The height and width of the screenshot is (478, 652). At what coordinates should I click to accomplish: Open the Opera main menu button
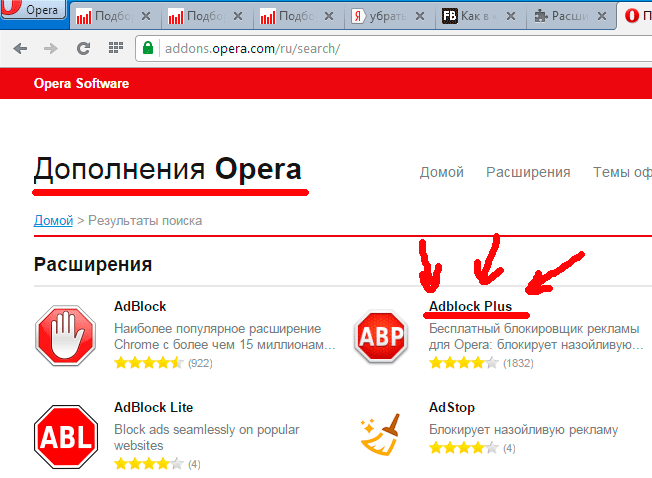coord(32,9)
